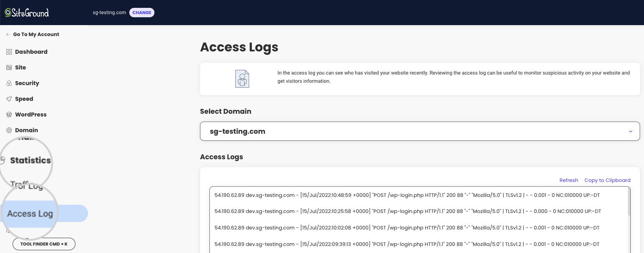
Task: Click the Security padlock icon
Action: coord(9,83)
